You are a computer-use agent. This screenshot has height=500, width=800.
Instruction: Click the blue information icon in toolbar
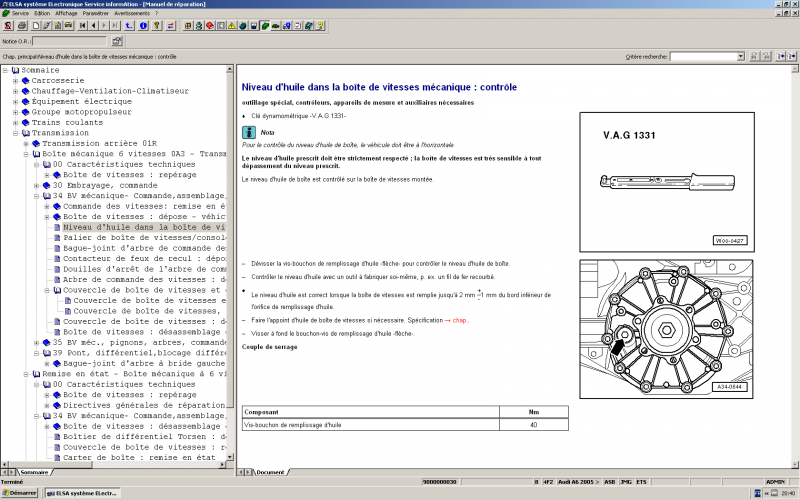[x=143, y=25]
